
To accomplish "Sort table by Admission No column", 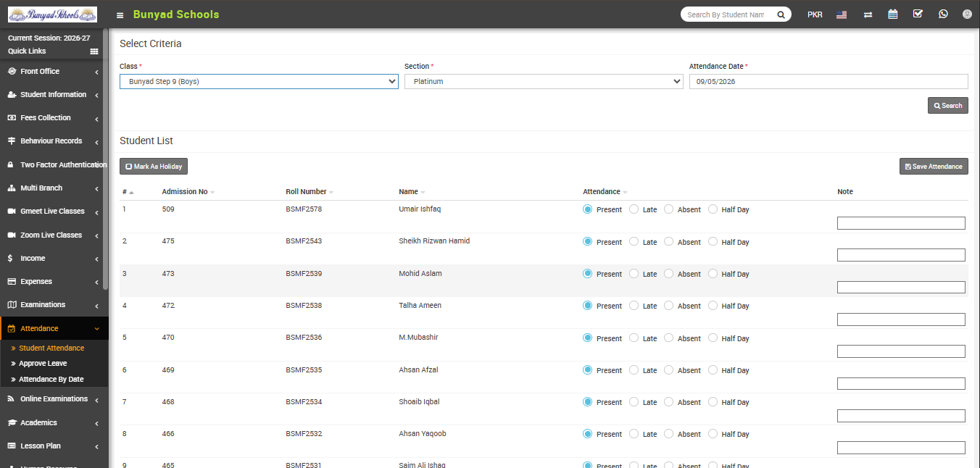I will click(188, 192).
